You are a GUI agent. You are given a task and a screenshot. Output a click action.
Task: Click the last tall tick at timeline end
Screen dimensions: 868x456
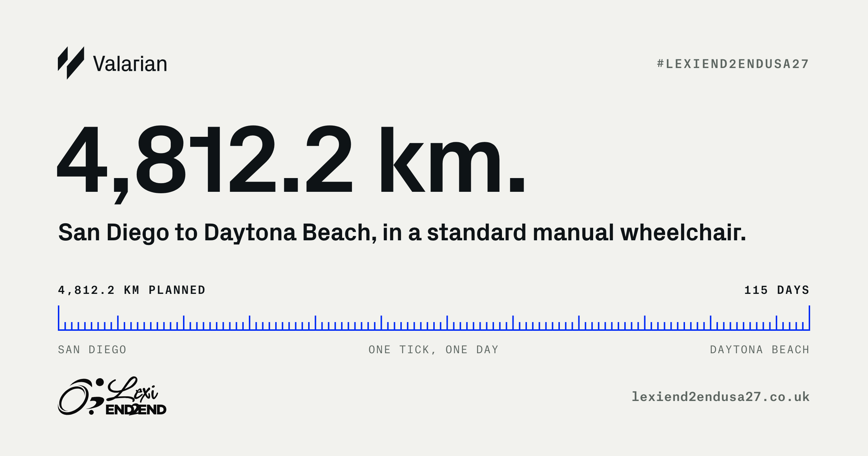click(809, 318)
